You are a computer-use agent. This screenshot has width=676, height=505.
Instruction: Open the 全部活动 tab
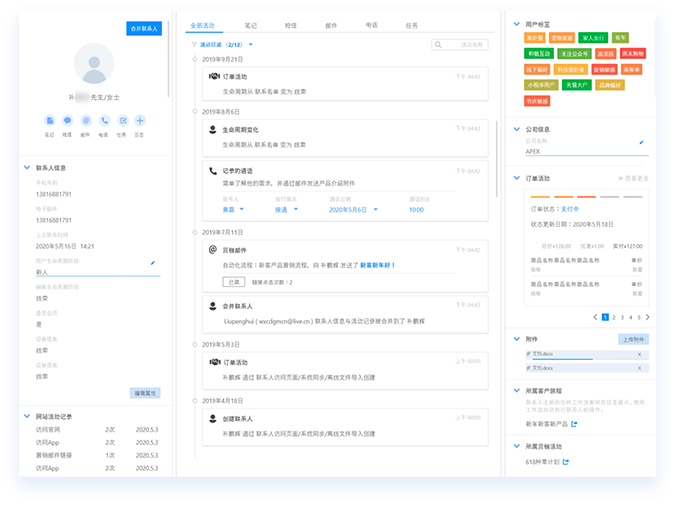(x=203, y=25)
